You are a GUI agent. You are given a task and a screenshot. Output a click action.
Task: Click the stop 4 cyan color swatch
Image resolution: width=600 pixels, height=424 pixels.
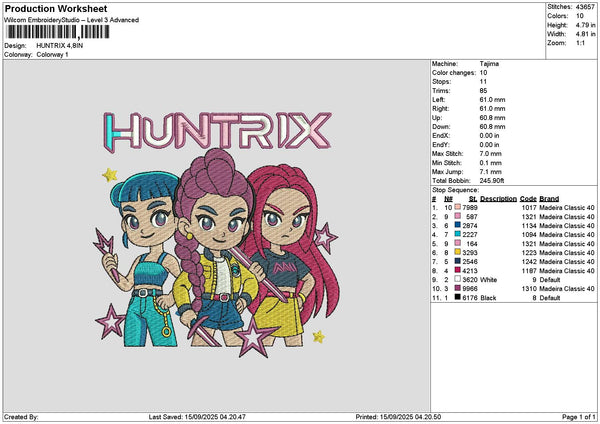point(457,235)
